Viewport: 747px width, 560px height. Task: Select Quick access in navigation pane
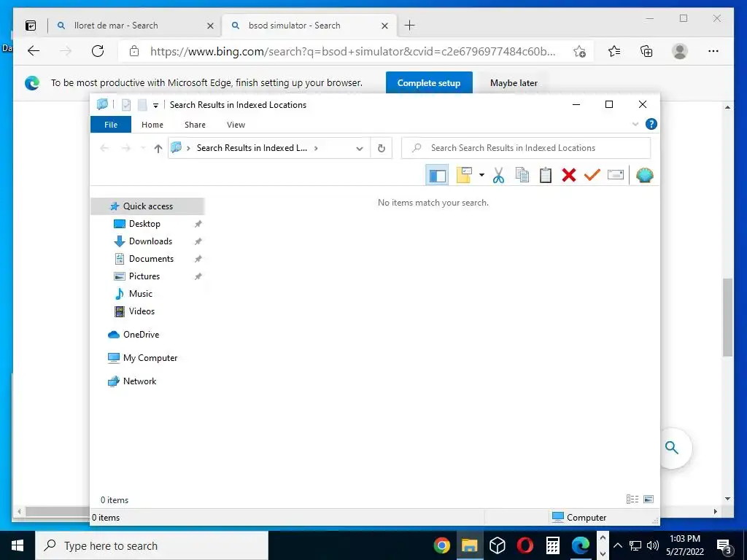point(147,206)
